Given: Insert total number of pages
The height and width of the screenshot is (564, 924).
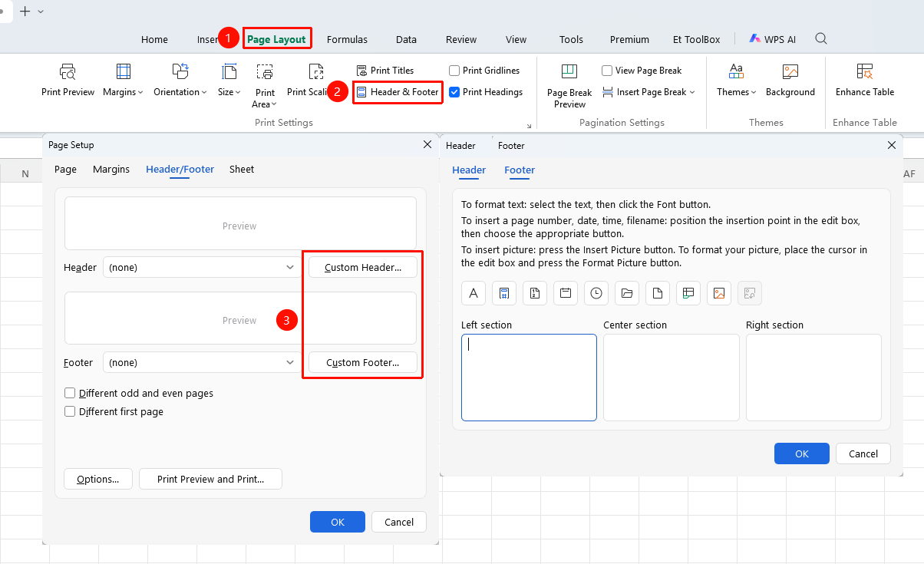Looking at the screenshot, I should coord(535,293).
